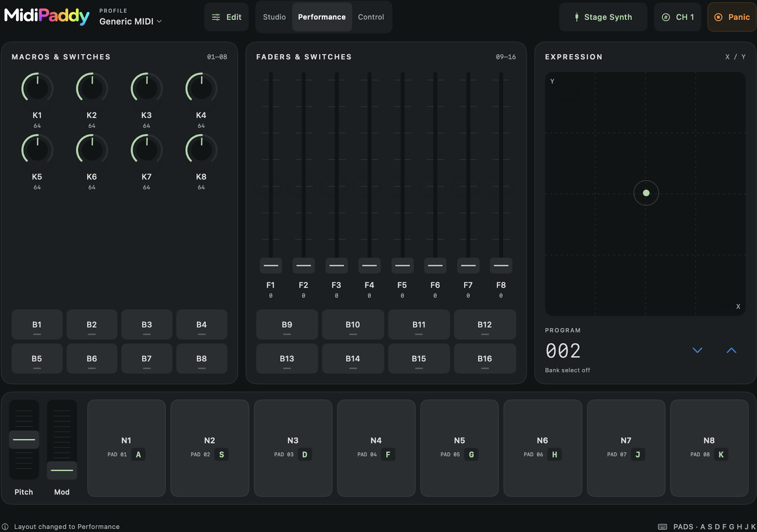This screenshot has height=532, width=757.
Task: Open the Stage Synth output selector
Action: tap(603, 17)
